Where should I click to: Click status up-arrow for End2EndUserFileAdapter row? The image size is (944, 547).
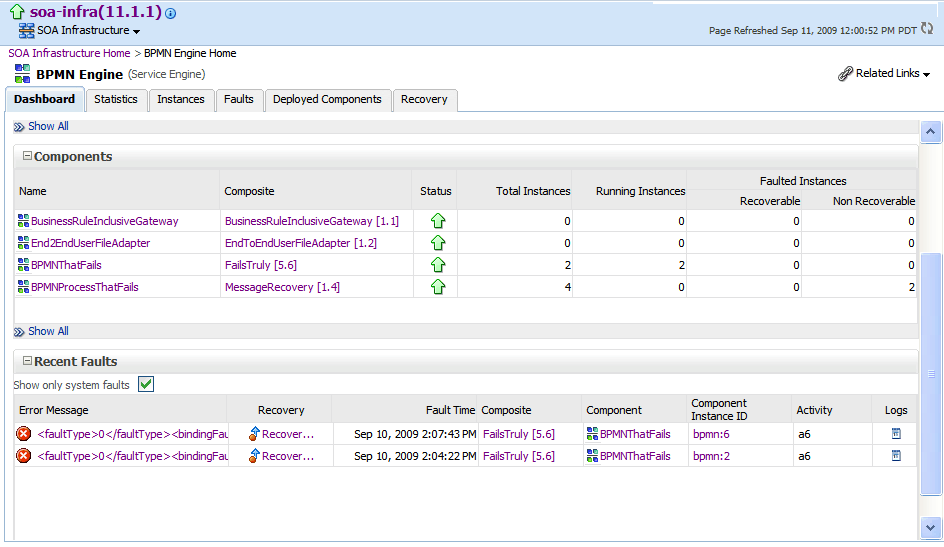click(438, 243)
